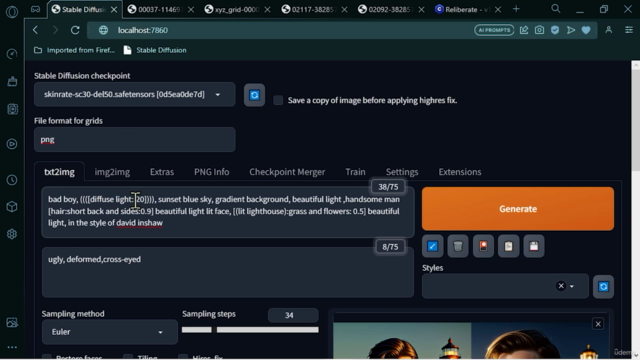Click the search tabs magnifier icon
Viewport: 640px width, 360px height.
click(x=556, y=9)
